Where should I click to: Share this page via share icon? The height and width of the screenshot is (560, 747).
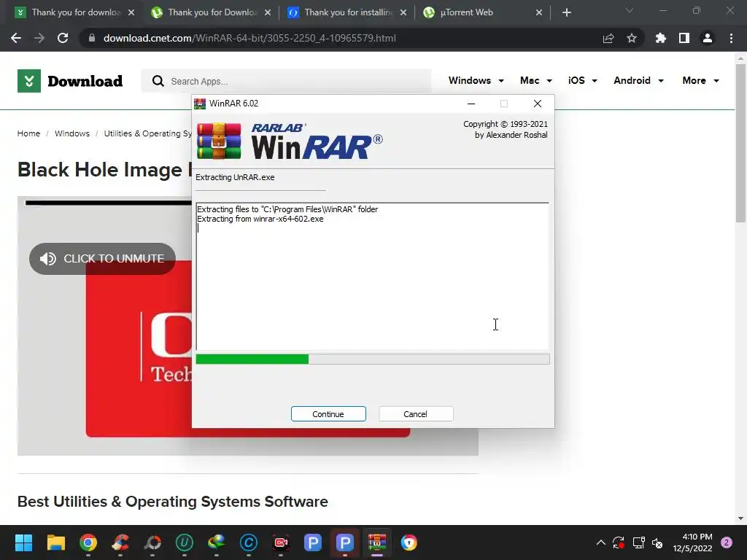click(608, 38)
